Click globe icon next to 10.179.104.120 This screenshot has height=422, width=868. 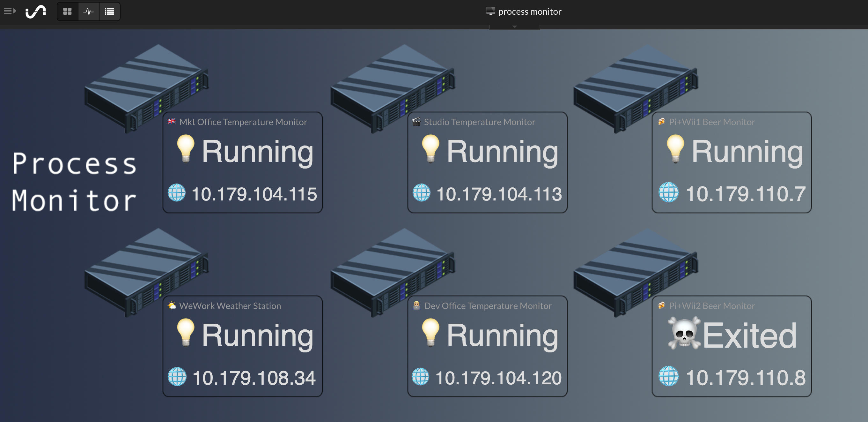pyautogui.click(x=421, y=376)
